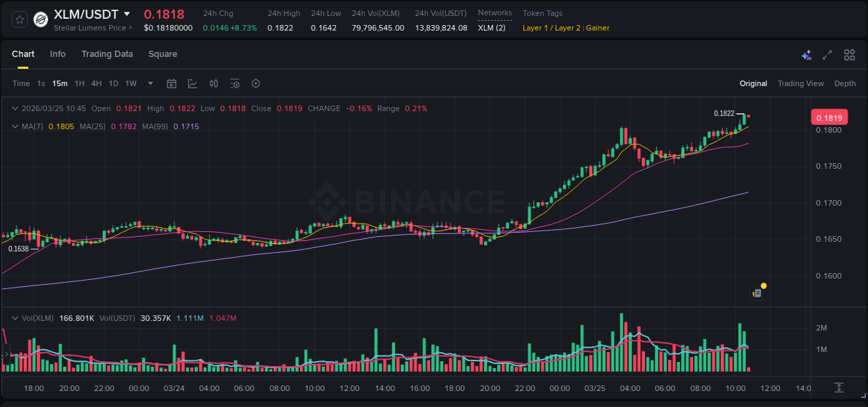The width and height of the screenshot is (868, 407).
Task: Open the widgets grid icon
Action: (x=849, y=54)
